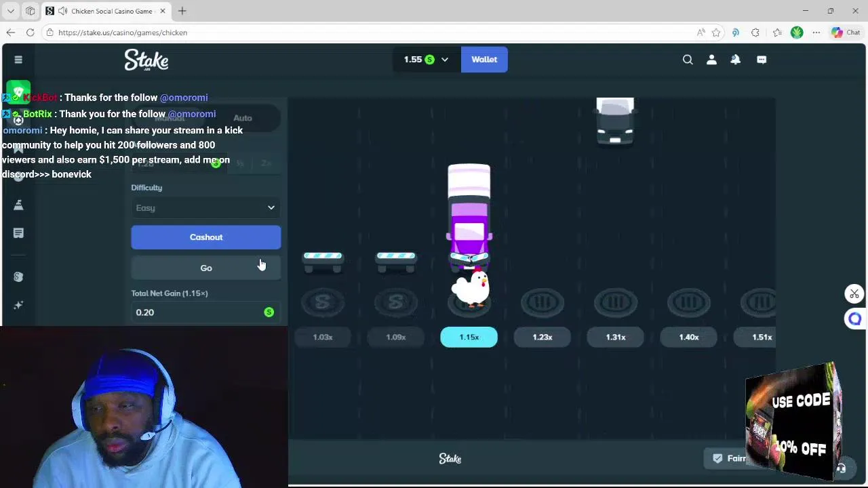Click the 1.55 balance amount
Screen dimensions: 868x488
(413, 60)
